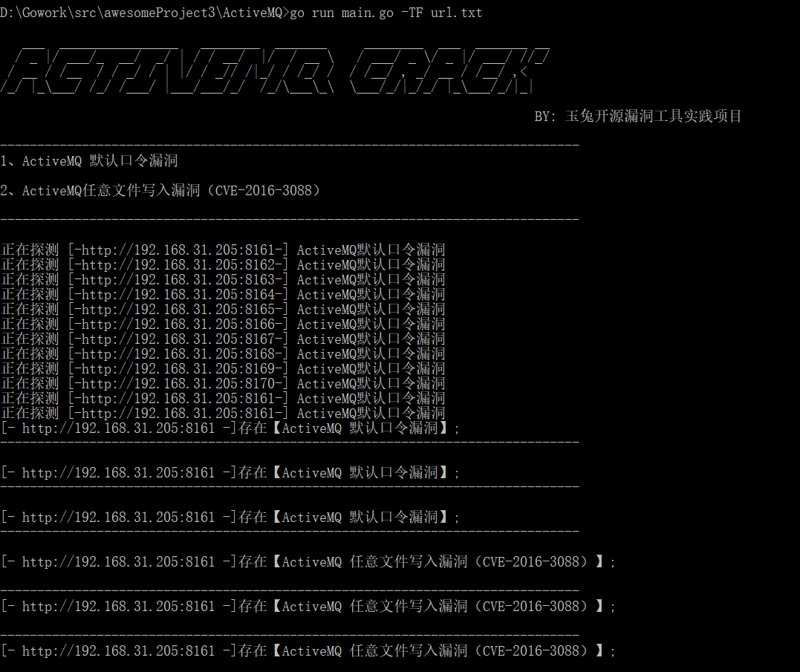The height and width of the screenshot is (672, 800).
Task: Click the ACTIVEMQ CRACK ASCII banner
Action: [275, 71]
